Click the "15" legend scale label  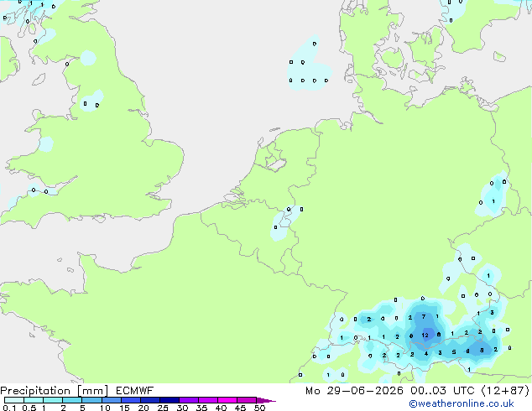(124, 408)
